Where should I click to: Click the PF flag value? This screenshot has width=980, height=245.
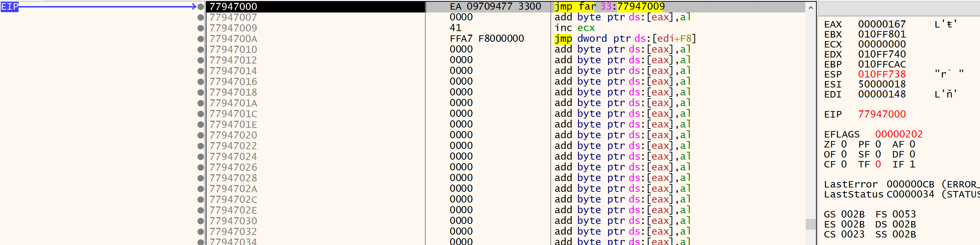point(878,144)
